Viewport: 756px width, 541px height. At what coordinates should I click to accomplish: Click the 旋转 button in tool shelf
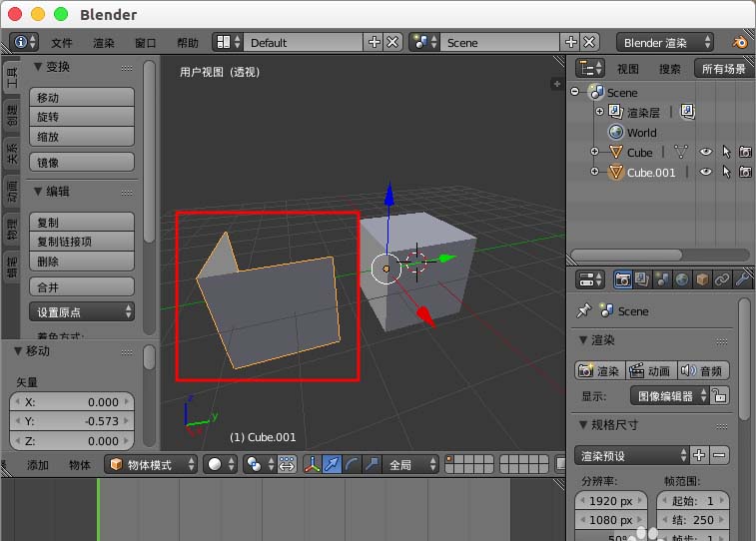tap(82, 117)
